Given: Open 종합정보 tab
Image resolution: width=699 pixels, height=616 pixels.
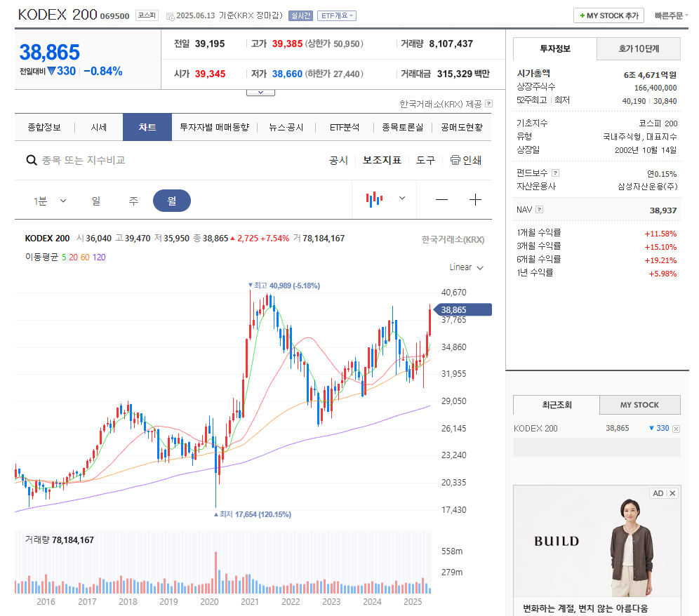Looking at the screenshot, I should pos(44,128).
